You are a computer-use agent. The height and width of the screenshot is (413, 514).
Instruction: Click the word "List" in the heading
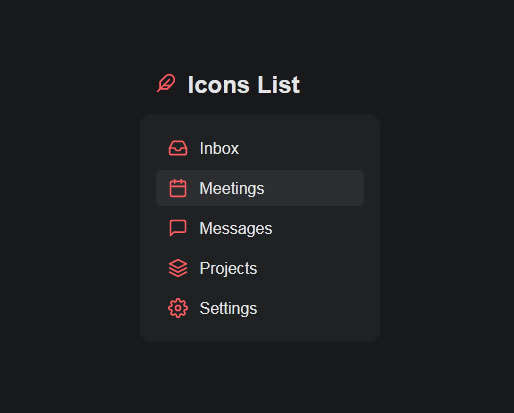[279, 85]
